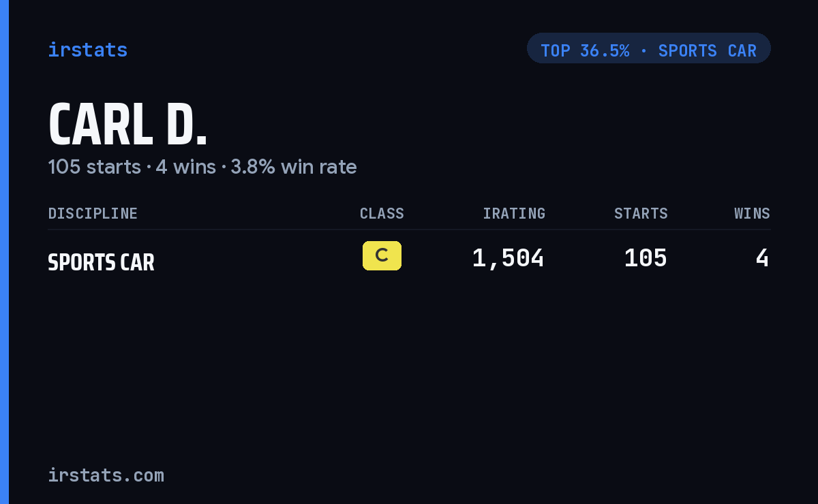Click the wins value 4 in the table
Image resolution: width=818 pixels, height=504 pixels.
click(762, 258)
